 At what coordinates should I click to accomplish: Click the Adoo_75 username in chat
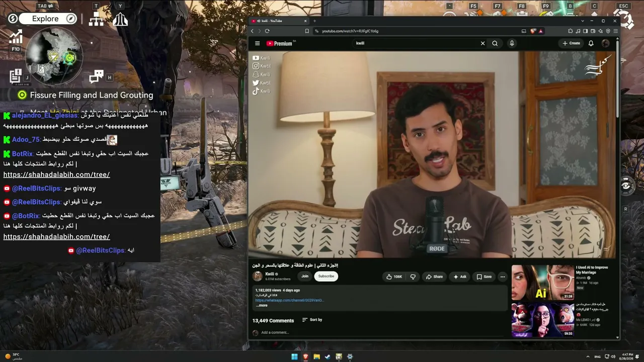[x=26, y=139]
